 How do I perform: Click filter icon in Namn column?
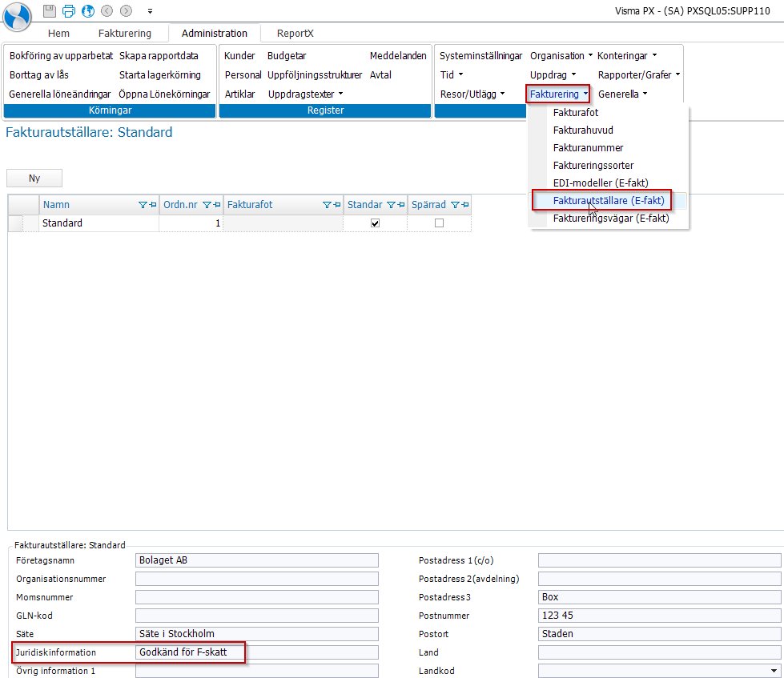143,205
